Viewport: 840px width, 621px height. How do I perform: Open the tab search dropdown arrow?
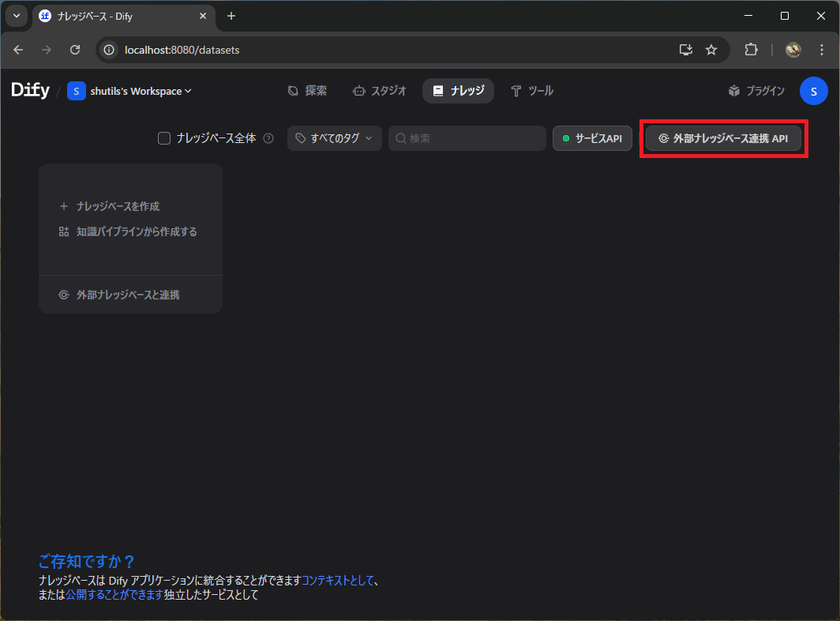click(x=16, y=16)
